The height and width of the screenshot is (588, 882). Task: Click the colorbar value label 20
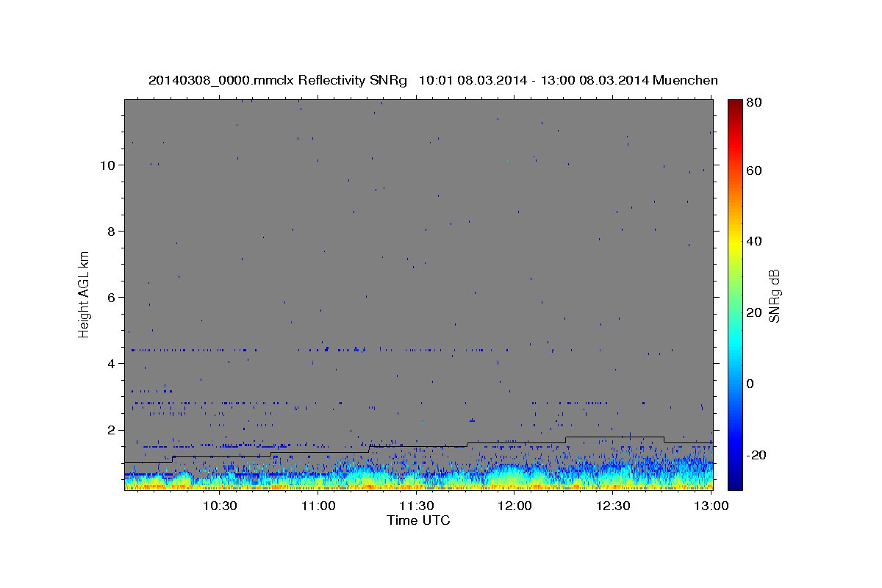(x=754, y=312)
